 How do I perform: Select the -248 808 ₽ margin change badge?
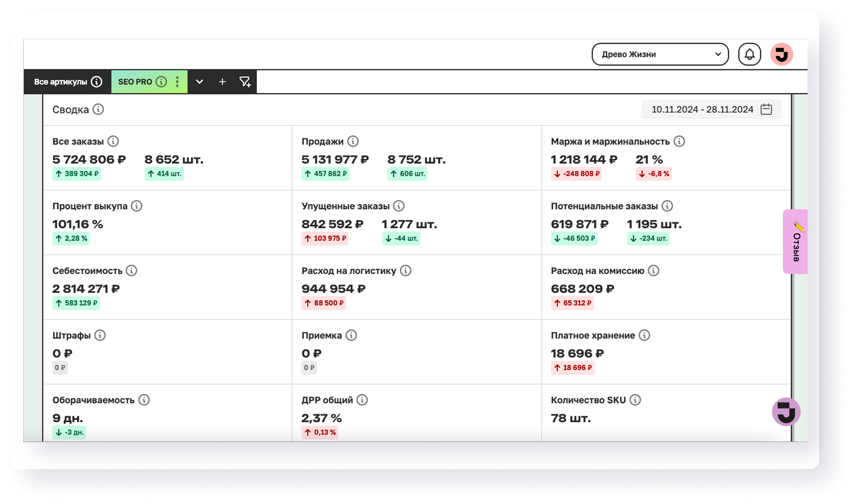click(x=576, y=174)
